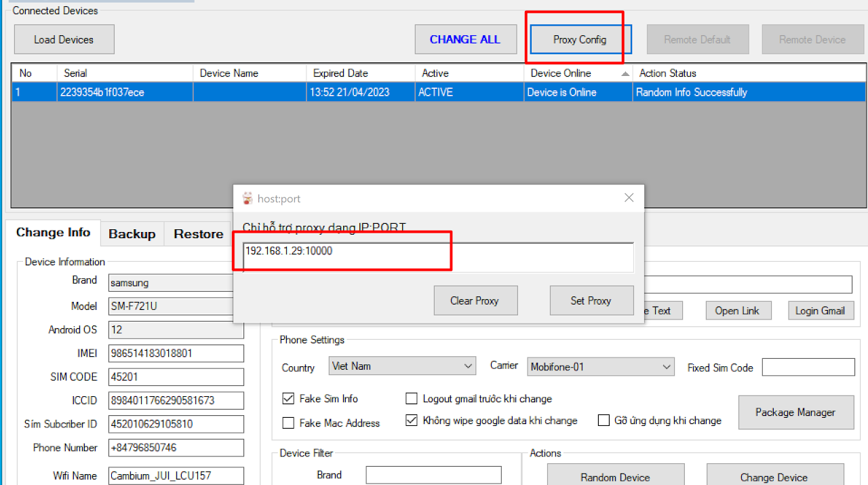Screen dimensions: 868x485
Task: Toggle Không wipe google data checkbox
Action: tap(412, 421)
